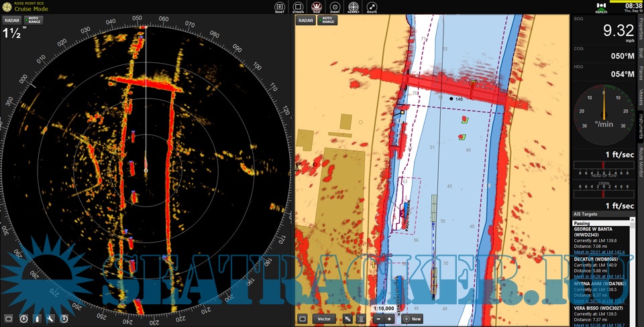This screenshot has width=644, height=327.
Task: Click the boat icon in radar toolbar
Action: [37, 319]
